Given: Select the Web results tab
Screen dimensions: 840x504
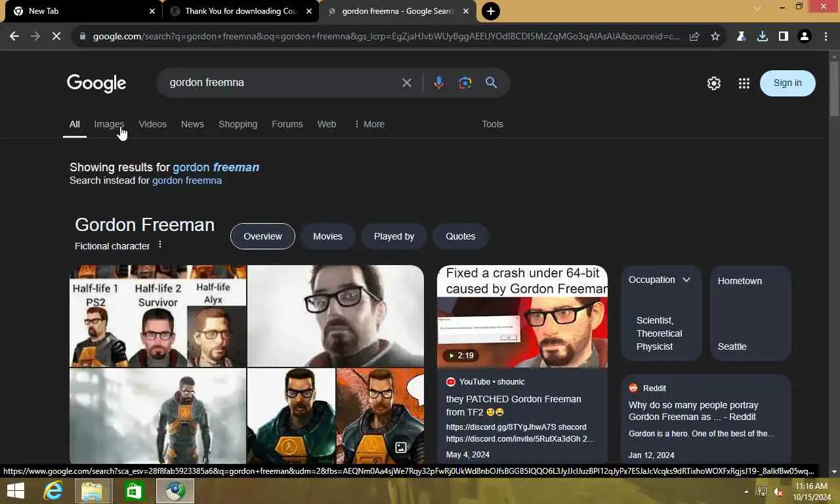Looking at the screenshot, I should pos(327,124).
